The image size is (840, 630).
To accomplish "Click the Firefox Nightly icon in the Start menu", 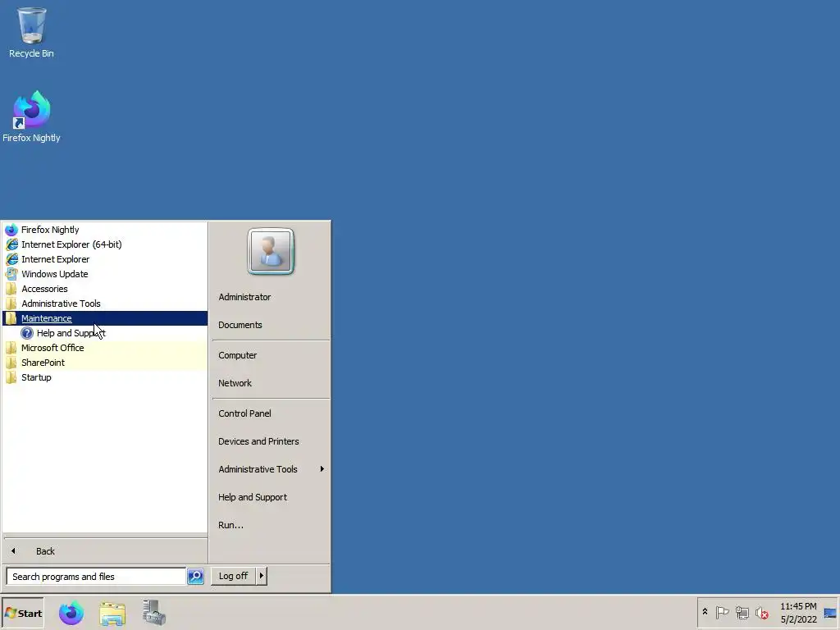I will pyautogui.click(x=11, y=230).
